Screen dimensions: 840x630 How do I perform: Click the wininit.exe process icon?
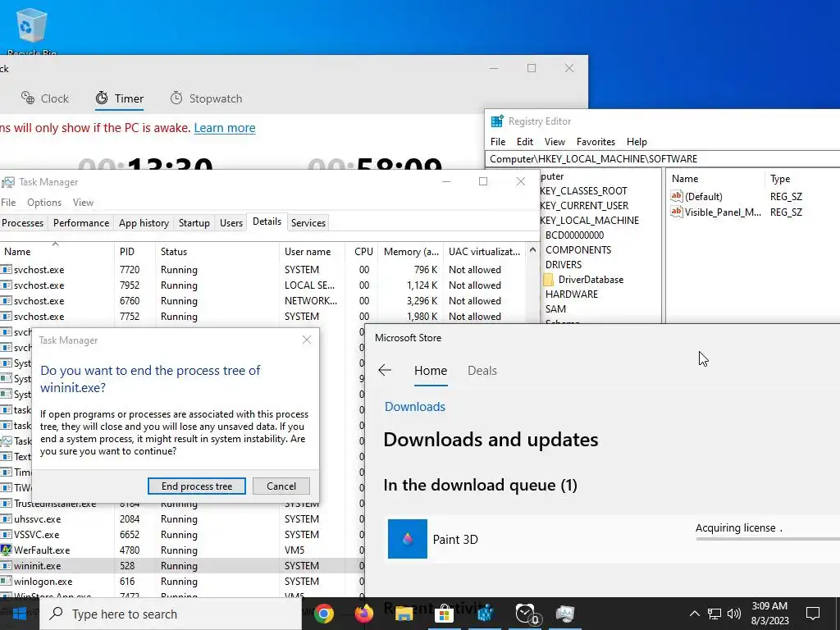coord(6,566)
